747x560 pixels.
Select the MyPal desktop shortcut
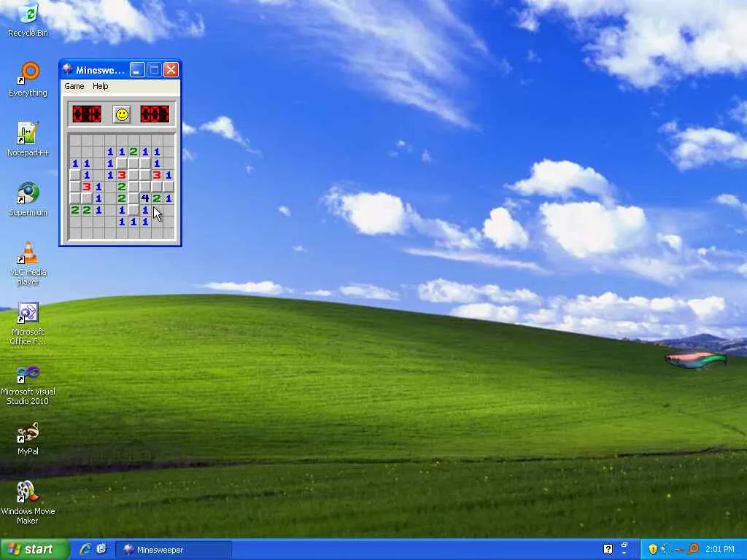tap(28, 438)
